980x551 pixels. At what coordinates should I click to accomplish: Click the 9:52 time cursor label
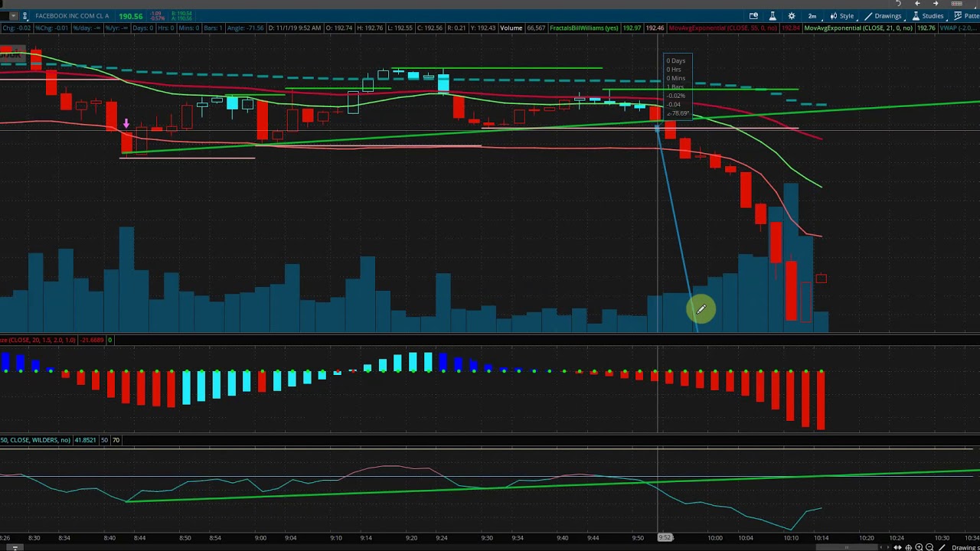pyautogui.click(x=665, y=538)
